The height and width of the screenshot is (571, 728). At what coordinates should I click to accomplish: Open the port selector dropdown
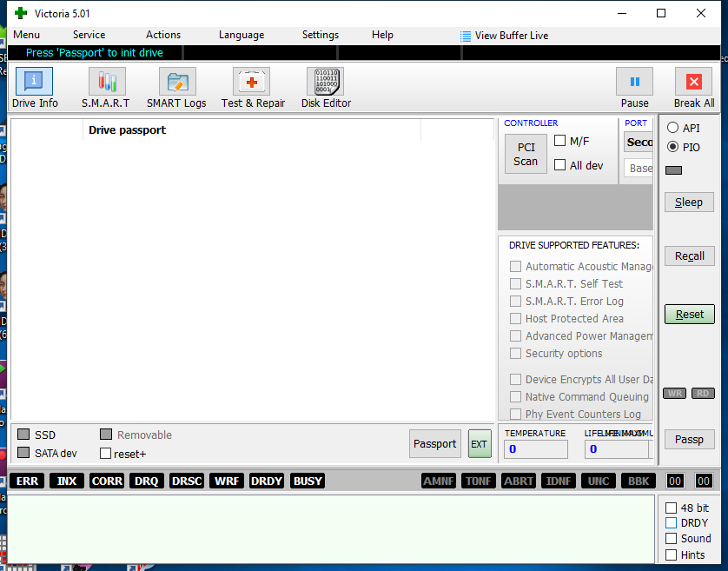coord(639,143)
